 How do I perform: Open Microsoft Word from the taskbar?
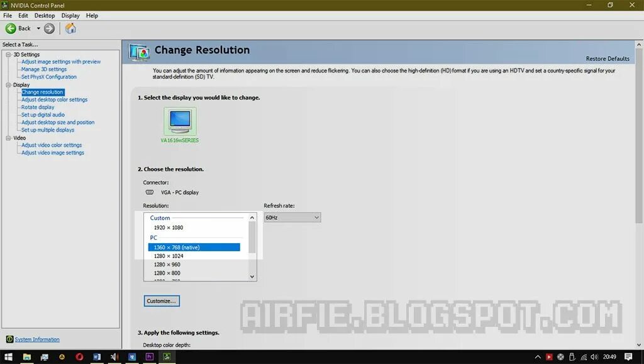[96, 357]
